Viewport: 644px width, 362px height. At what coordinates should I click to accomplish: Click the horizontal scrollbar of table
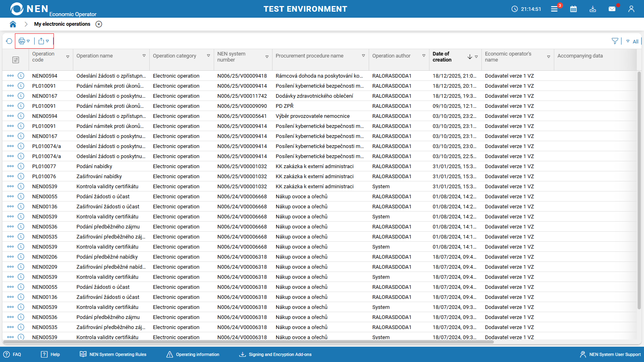tap(242, 342)
